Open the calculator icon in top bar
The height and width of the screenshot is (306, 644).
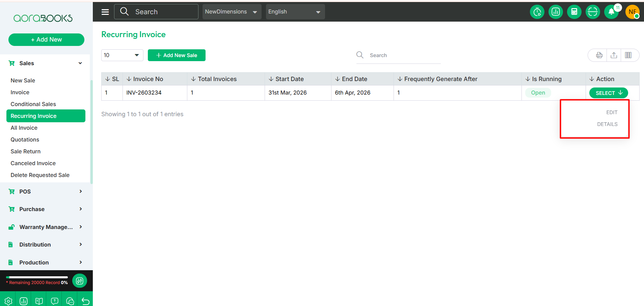574,12
